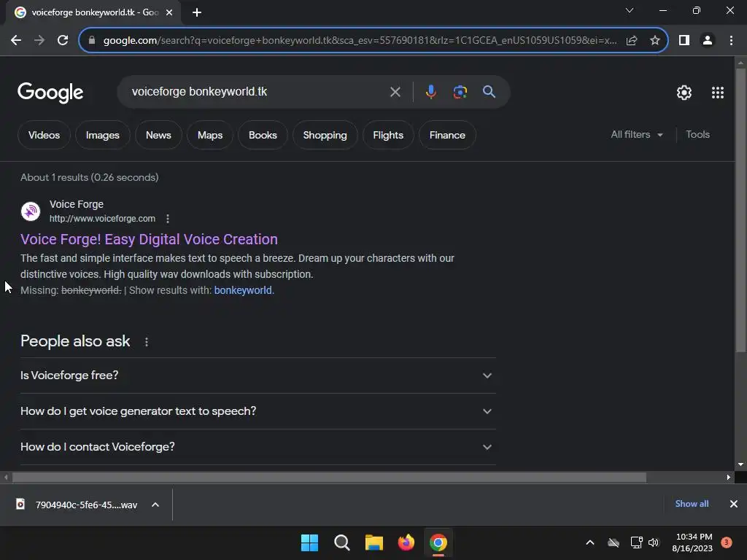Filter results by Finance
747x560 pixels.
447,135
